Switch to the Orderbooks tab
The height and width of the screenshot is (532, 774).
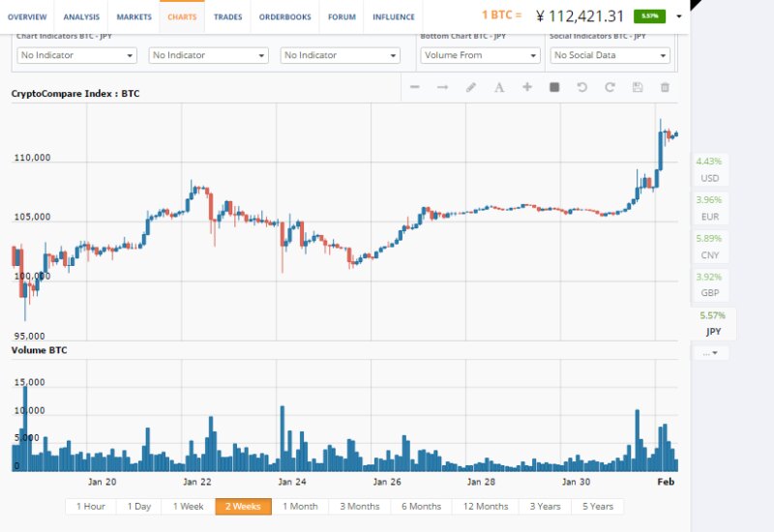286,16
